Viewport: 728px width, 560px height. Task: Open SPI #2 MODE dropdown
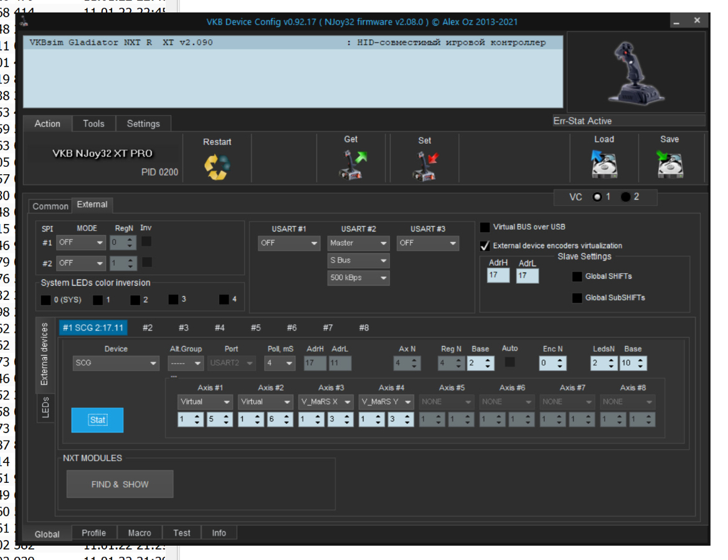[81, 263]
